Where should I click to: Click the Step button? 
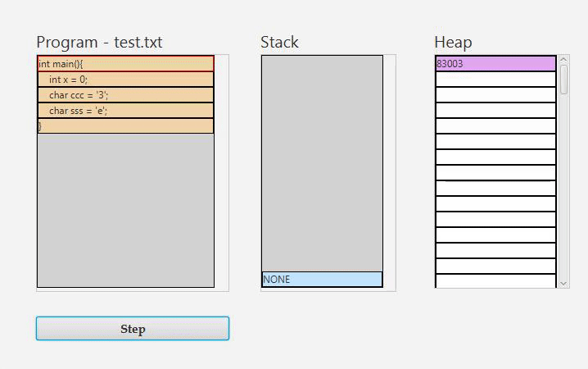pos(132,329)
